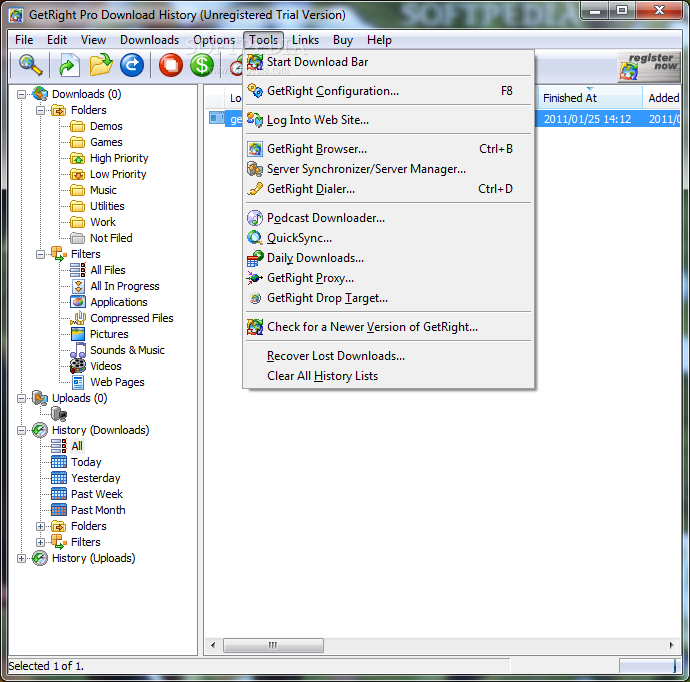The width and height of the screenshot is (690, 682).
Task: Click the open folder toolbar icon
Action: click(x=101, y=65)
